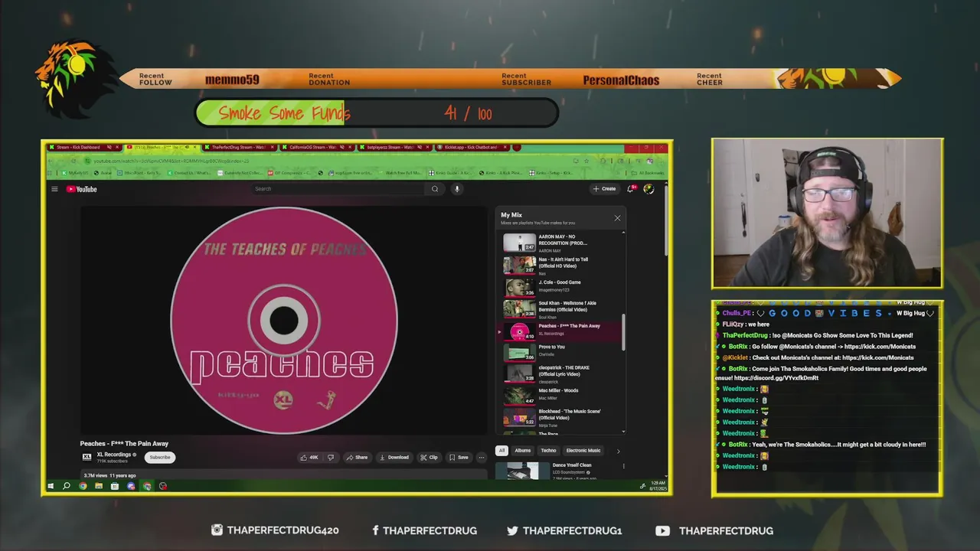Close the My Mix playlist panel
980x551 pixels.
(x=617, y=218)
